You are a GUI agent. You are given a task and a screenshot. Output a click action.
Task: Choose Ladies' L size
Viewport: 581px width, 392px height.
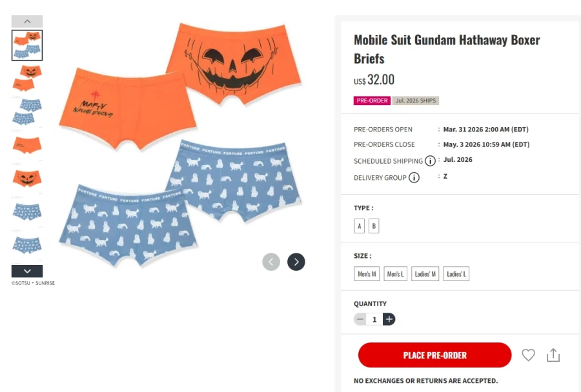[x=456, y=274]
